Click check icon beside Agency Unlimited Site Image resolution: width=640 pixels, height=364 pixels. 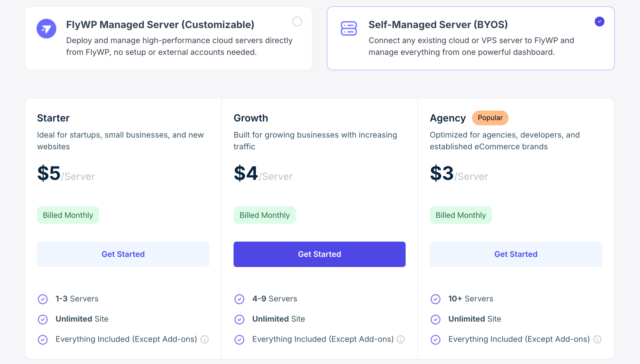pos(435,319)
